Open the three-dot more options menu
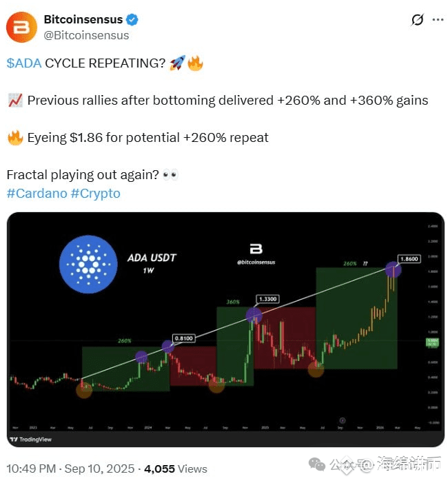The height and width of the screenshot is (483, 448). (x=438, y=20)
